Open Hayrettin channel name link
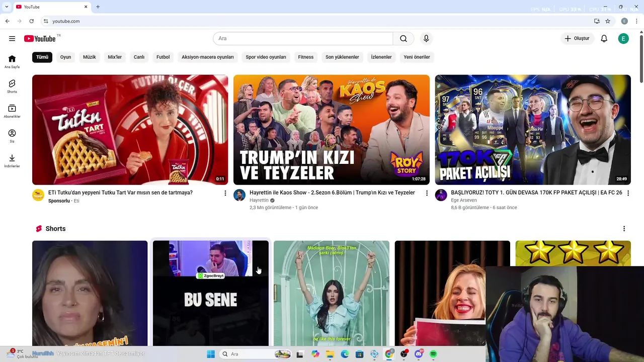The image size is (644, 362). point(259,201)
